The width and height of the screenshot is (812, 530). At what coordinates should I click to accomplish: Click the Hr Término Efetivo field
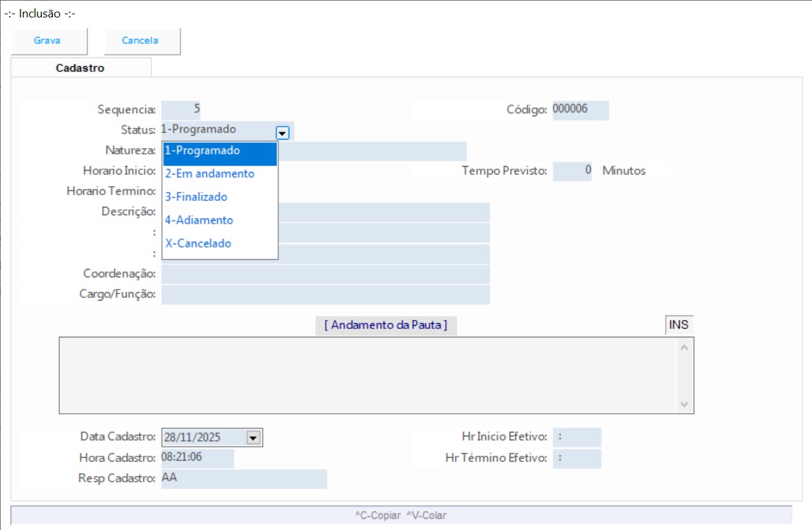tap(577, 459)
